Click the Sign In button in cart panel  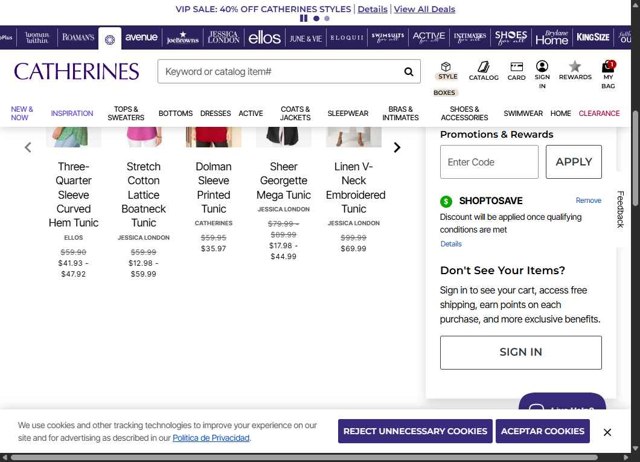[520, 353]
